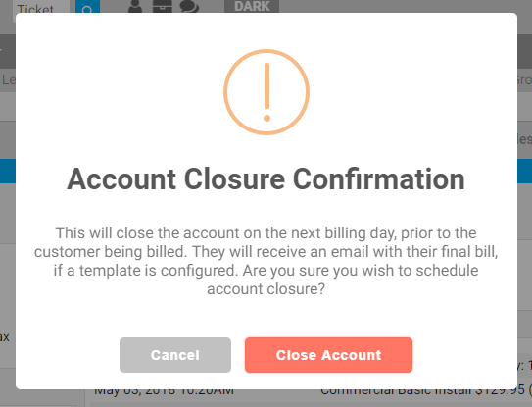Image resolution: width=532 pixels, height=407 pixels.
Task: Click the blue highlighted bar on right edge
Action: (x=524, y=172)
